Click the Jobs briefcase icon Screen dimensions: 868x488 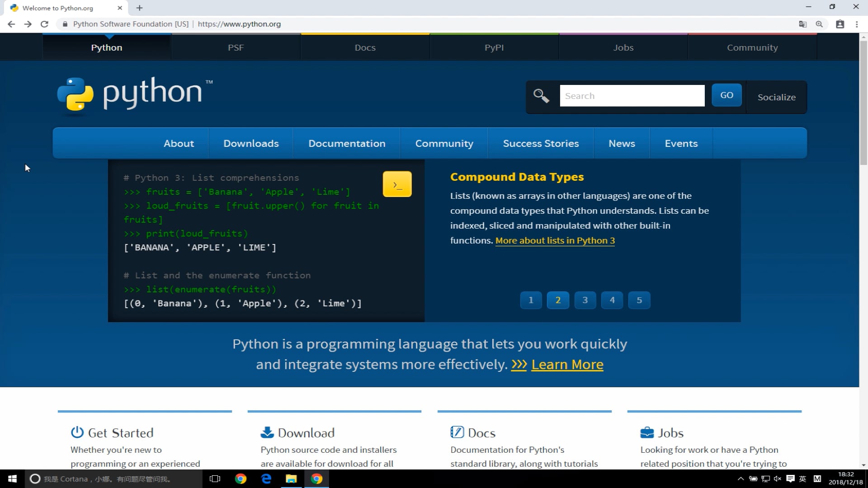tap(647, 432)
